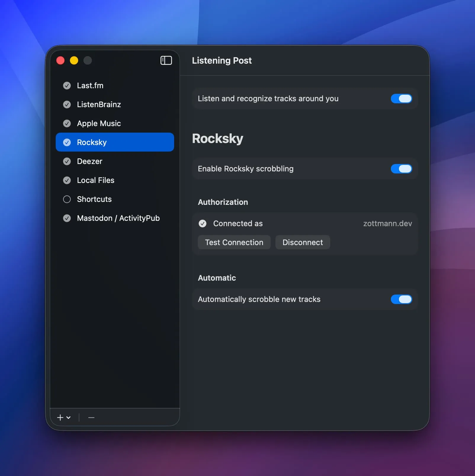Click the checkmark icon beside Deezer
475x476 pixels.
pos(67,161)
